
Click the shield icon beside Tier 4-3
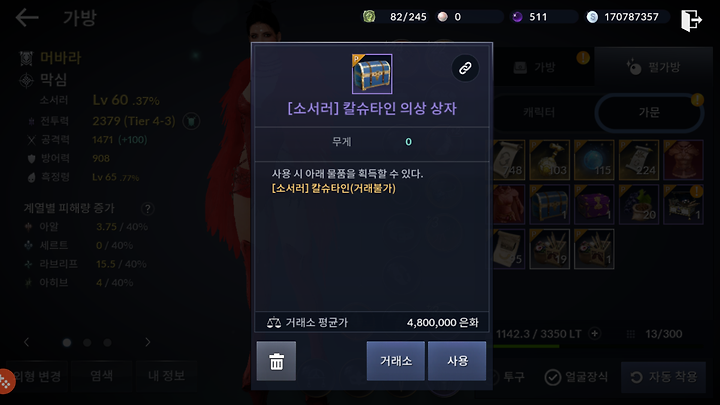(191, 121)
